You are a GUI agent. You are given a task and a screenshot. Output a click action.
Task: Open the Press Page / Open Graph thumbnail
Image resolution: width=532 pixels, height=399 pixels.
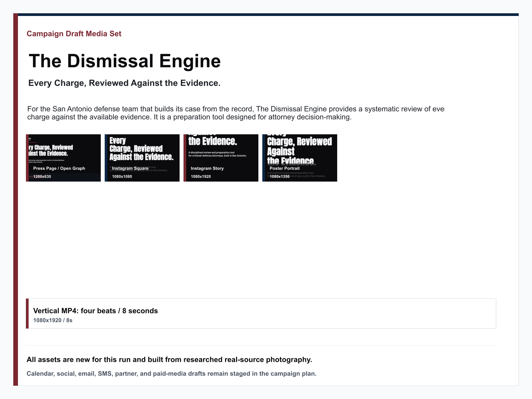click(63, 158)
